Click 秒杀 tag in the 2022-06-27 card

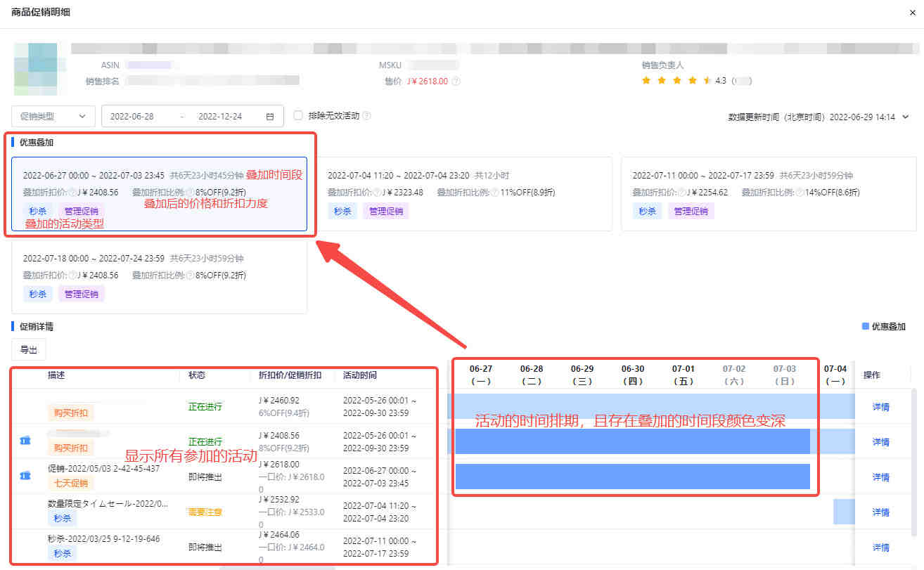point(37,211)
